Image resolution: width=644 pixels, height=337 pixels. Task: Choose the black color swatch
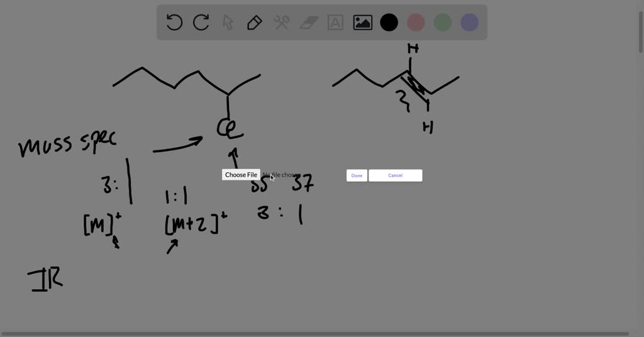[389, 22]
